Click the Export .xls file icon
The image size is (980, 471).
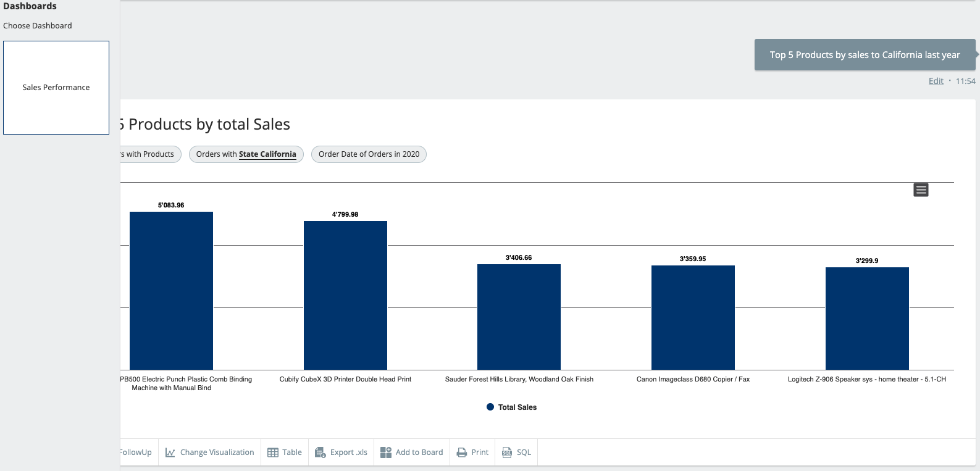click(320, 452)
